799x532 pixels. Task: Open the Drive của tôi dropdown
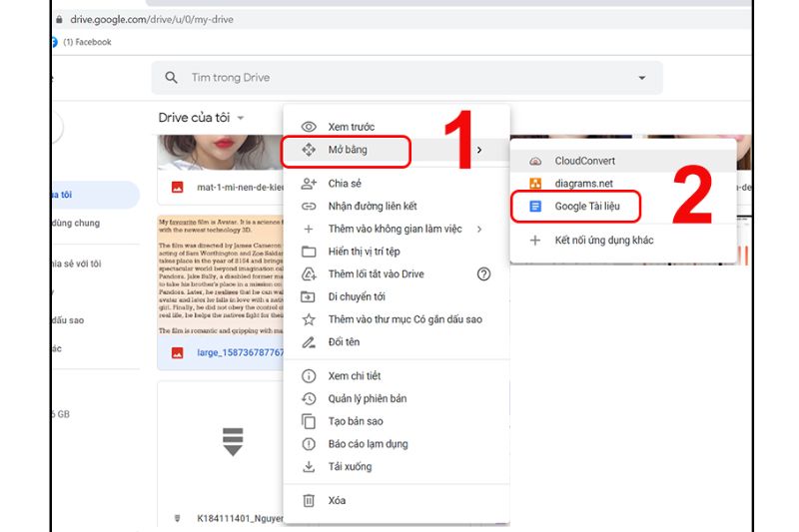point(202,118)
